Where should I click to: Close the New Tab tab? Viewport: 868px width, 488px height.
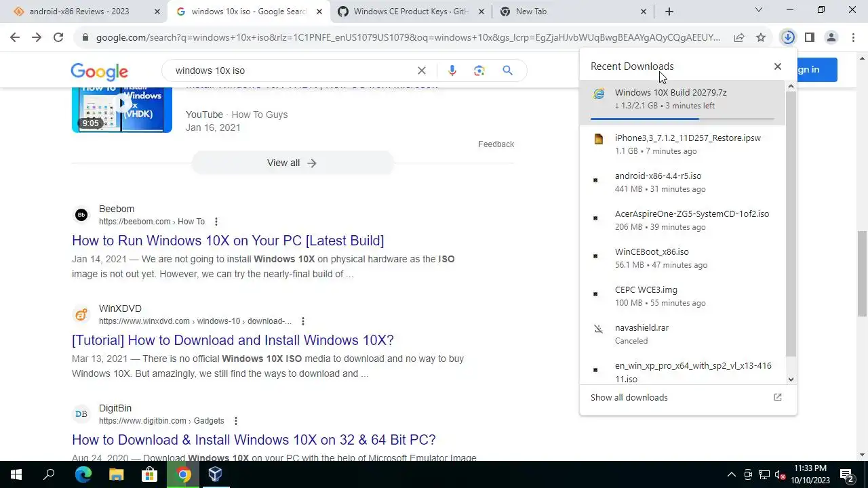644,12
